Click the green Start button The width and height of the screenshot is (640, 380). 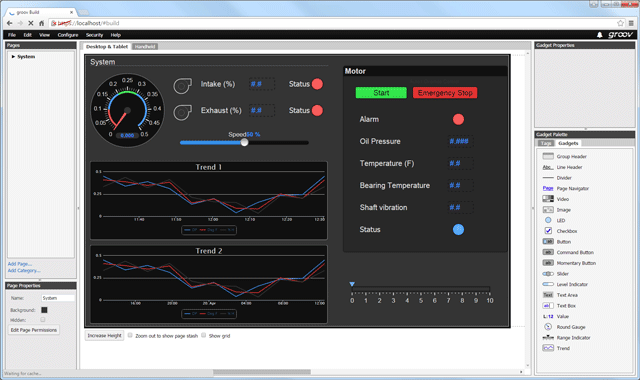tap(381, 93)
